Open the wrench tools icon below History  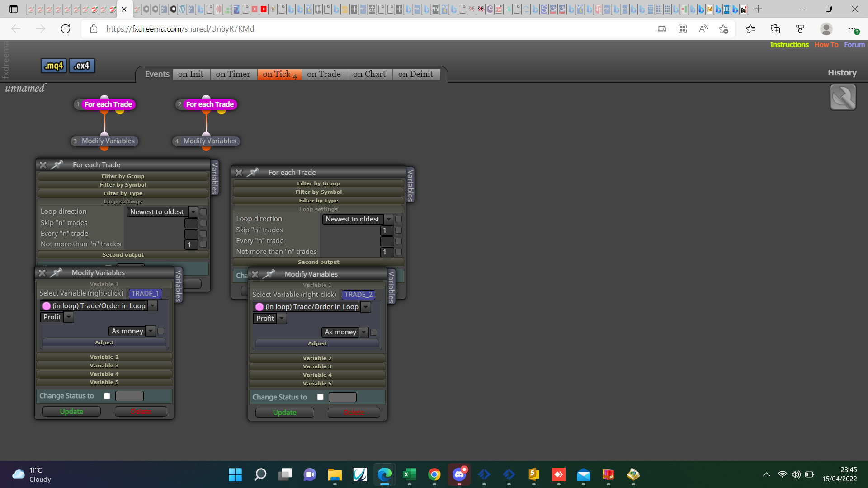click(843, 97)
